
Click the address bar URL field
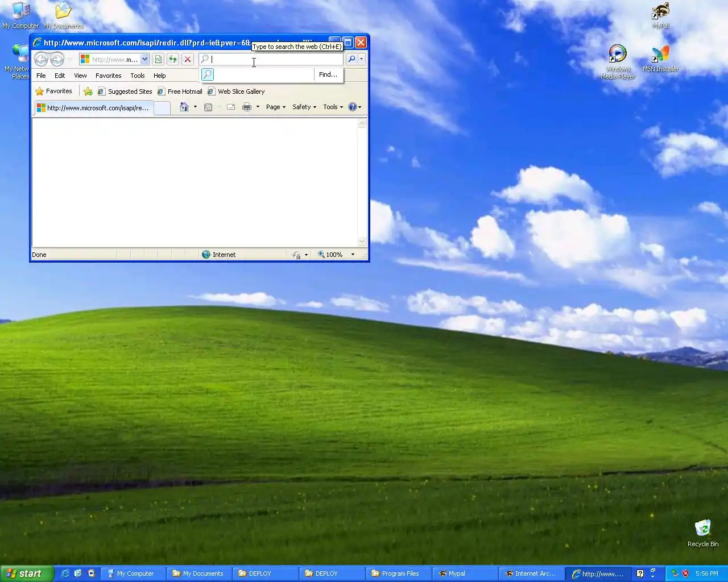[114, 59]
